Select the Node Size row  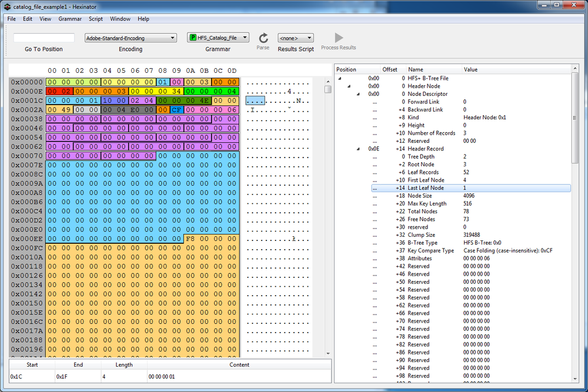point(472,196)
